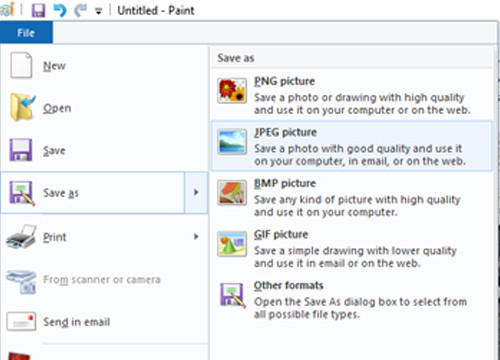Select the Other formats save option
The width and height of the screenshot is (500, 360).
pyautogui.click(x=352, y=299)
